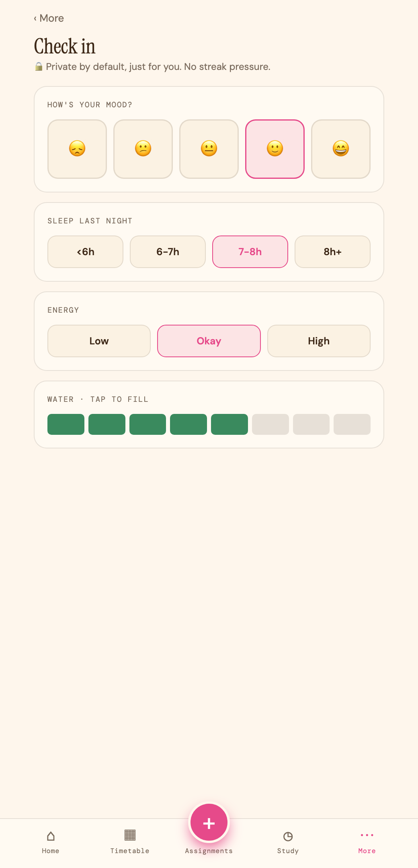Image resolution: width=418 pixels, height=868 pixels.
Task: Open Home from the bottom navigation
Action: tap(51, 842)
